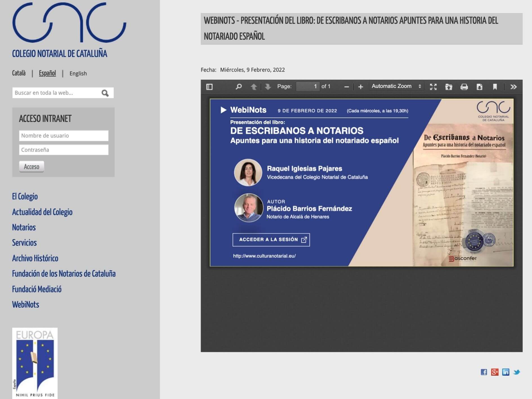Click the Bosconfer logo on book cover

[x=462, y=258]
